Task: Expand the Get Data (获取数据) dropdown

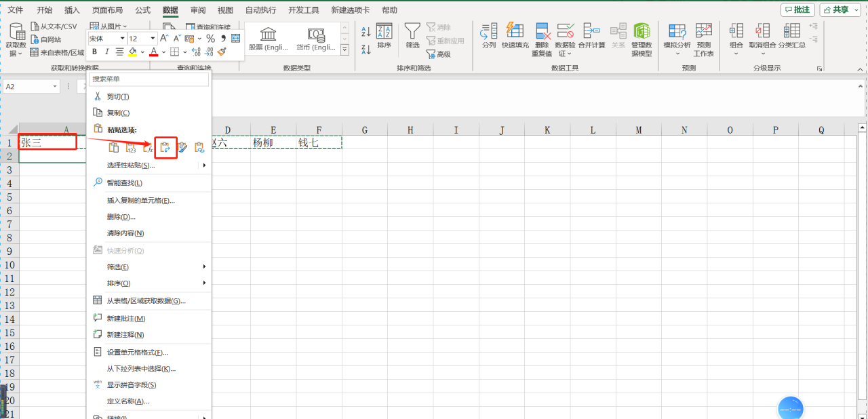Action: pos(22,54)
